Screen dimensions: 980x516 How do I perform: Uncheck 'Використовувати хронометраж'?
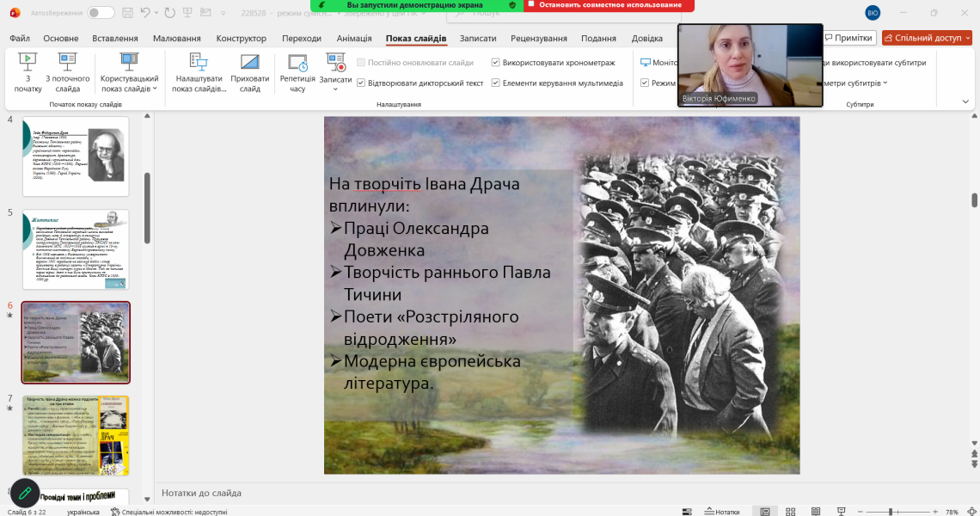click(496, 63)
